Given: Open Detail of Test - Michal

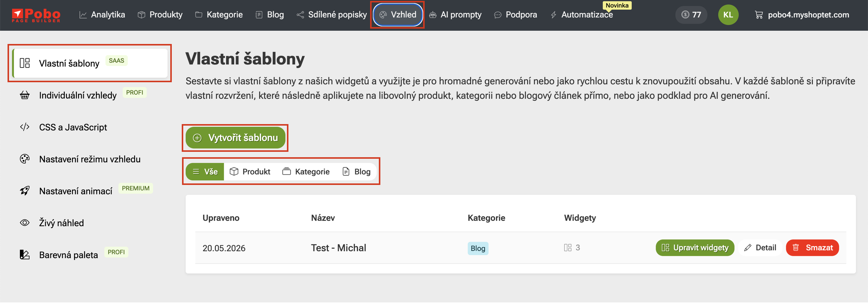Looking at the screenshot, I should pos(760,248).
